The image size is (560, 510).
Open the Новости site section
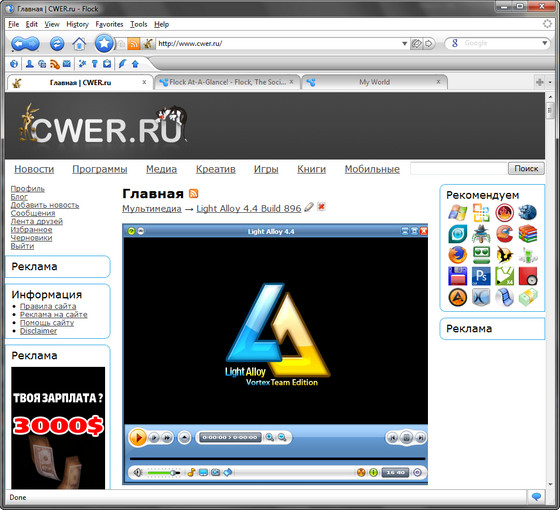click(x=34, y=169)
